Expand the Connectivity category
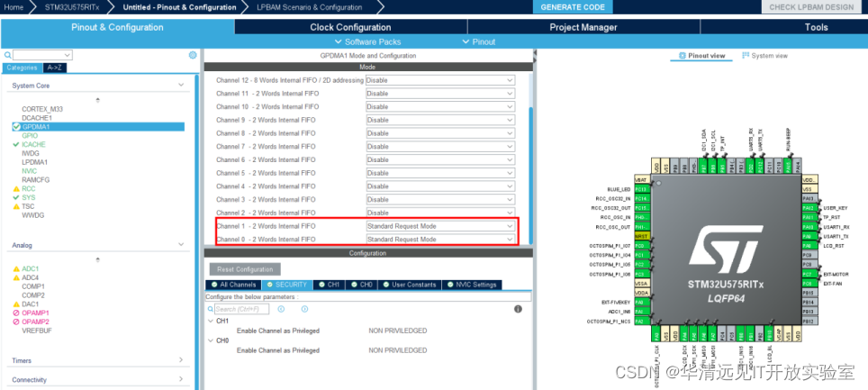Screen dimensions: 868x390 click(x=180, y=379)
